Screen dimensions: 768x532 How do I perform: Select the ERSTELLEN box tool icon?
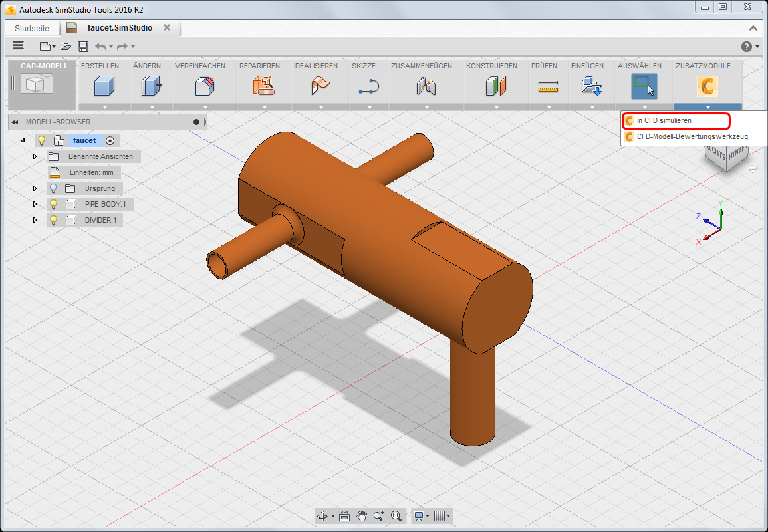[104, 86]
